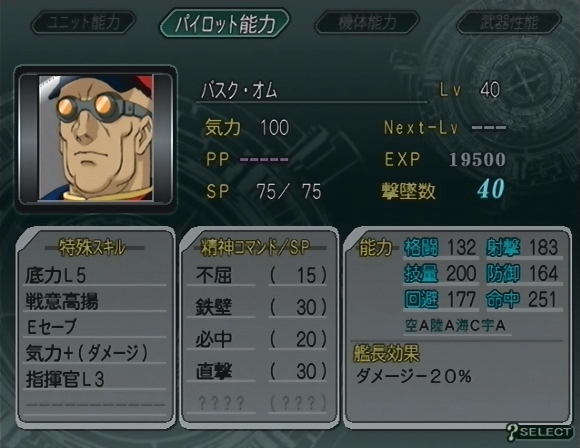Pick the 鉄壁 spirit command
The height and width of the screenshot is (448, 580).
(x=257, y=307)
